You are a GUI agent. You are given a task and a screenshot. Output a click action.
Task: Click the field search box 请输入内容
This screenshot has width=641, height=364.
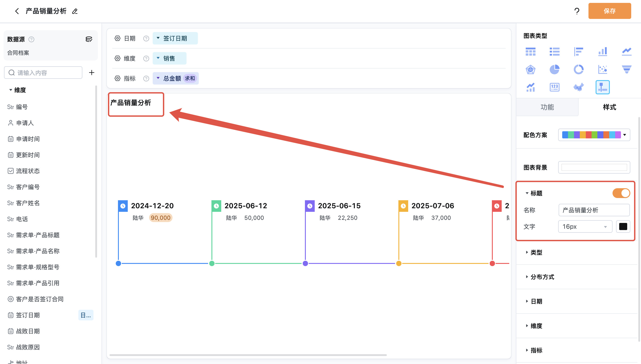click(43, 73)
